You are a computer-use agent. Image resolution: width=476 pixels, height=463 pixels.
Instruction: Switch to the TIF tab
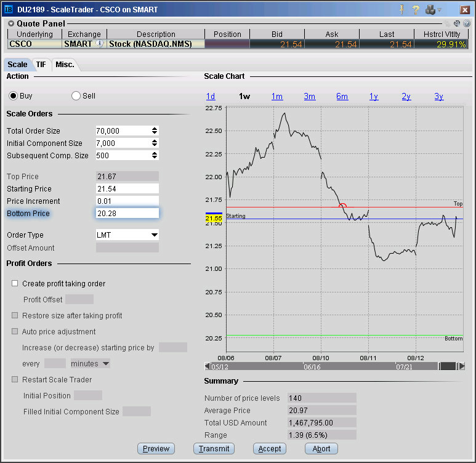[41, 65]
